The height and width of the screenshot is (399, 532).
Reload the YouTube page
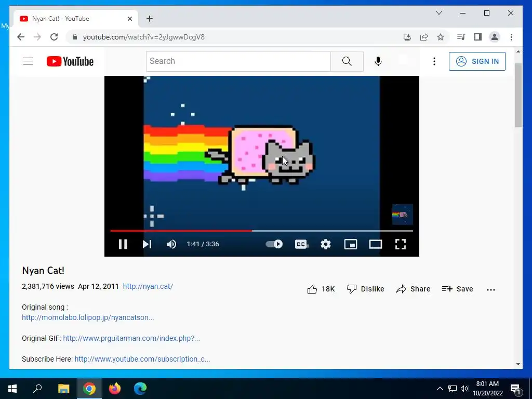coord(54,37)
